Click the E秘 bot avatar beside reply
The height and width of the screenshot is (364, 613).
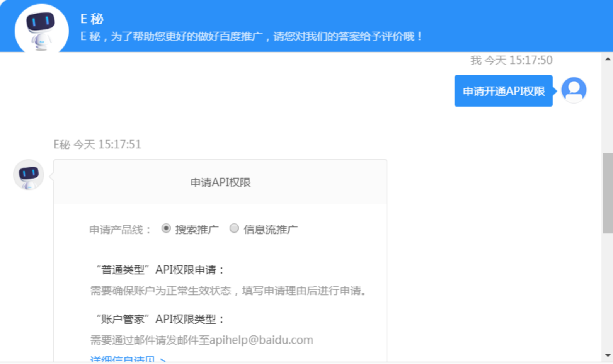tap(28, 175)
